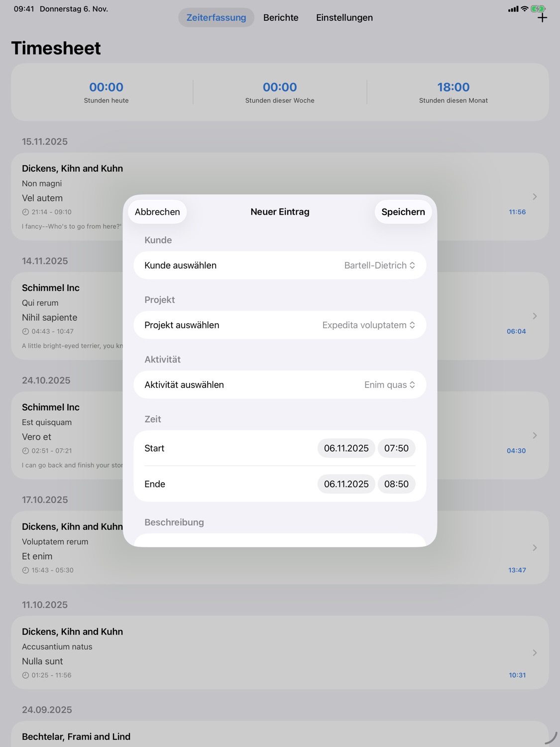The height and width of the screenshot is (747, 560).
Task: Click the clock icon next to 15:43 - 05:30
Action: coord(25,571)
